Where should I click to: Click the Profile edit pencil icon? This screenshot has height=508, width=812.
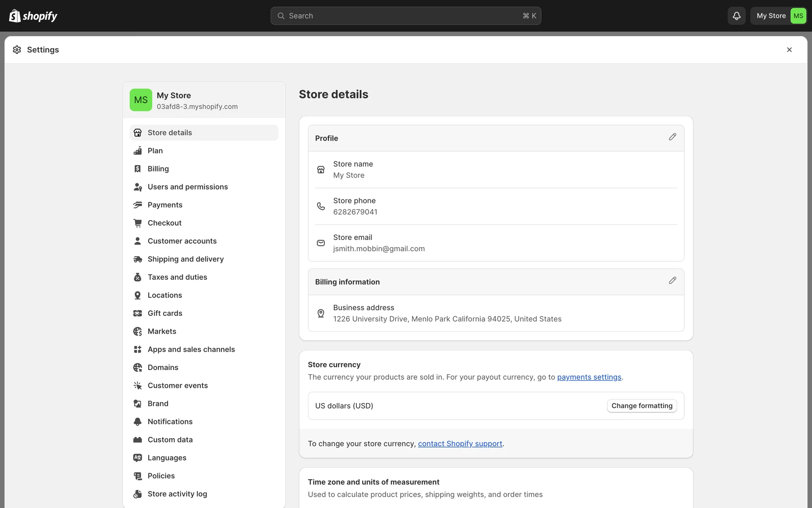click(672, 137)
